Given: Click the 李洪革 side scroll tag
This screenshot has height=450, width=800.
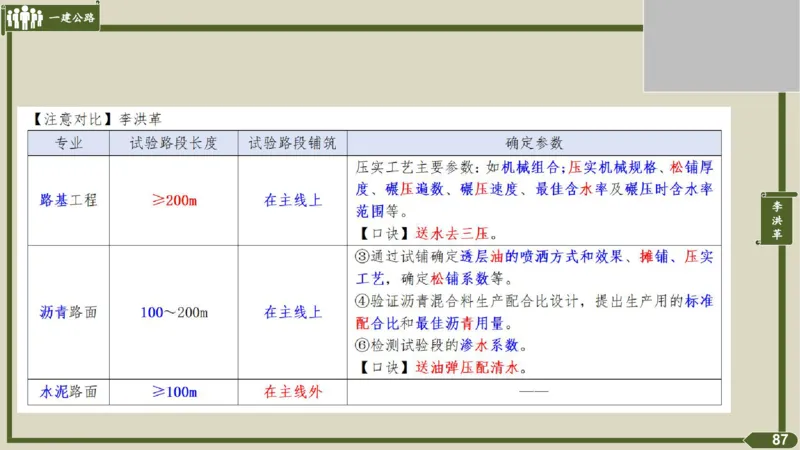Looking at the screenshot, I should [x=777, y=219].
